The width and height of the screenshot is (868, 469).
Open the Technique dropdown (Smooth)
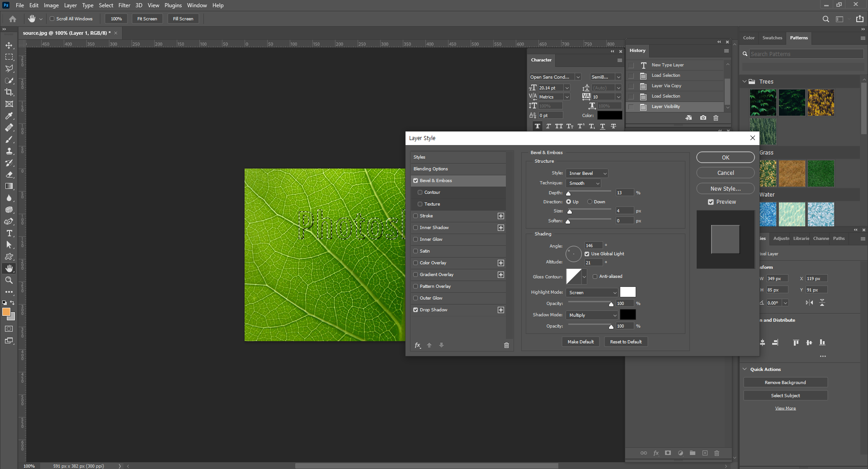click(583, 183)
